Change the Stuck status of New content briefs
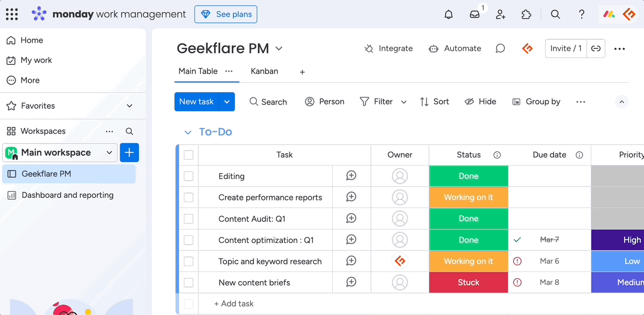 click(469, 283)
